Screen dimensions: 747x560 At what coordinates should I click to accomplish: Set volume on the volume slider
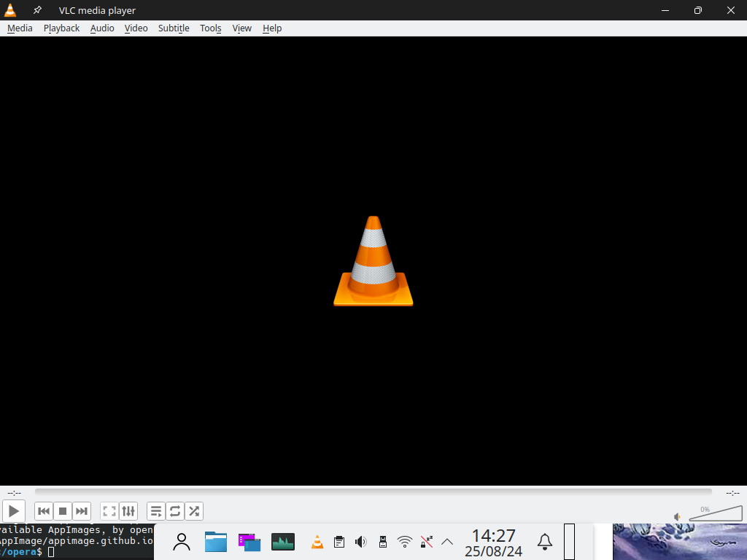(715, 513)
